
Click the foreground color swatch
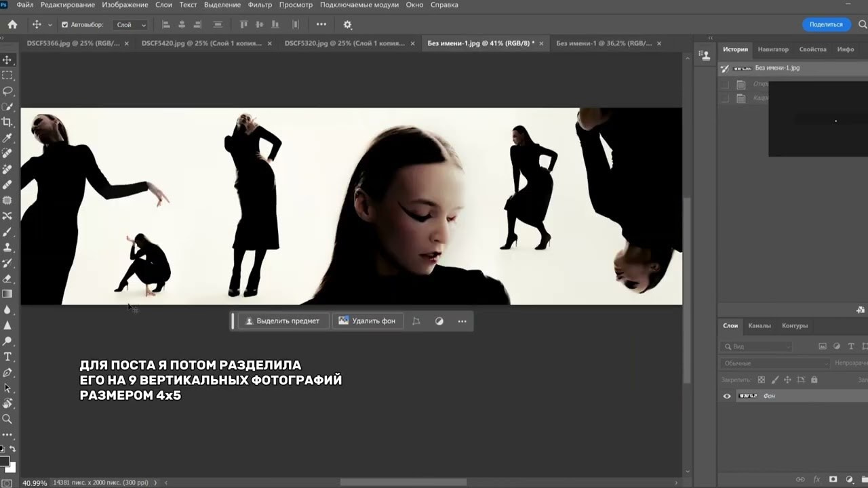point(5,462)
